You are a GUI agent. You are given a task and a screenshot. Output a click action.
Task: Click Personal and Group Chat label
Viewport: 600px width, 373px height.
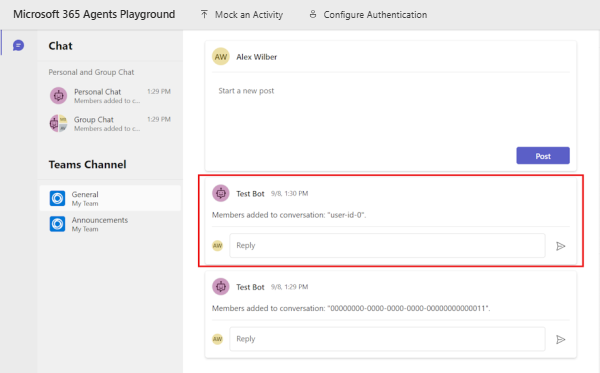[91, 72]
